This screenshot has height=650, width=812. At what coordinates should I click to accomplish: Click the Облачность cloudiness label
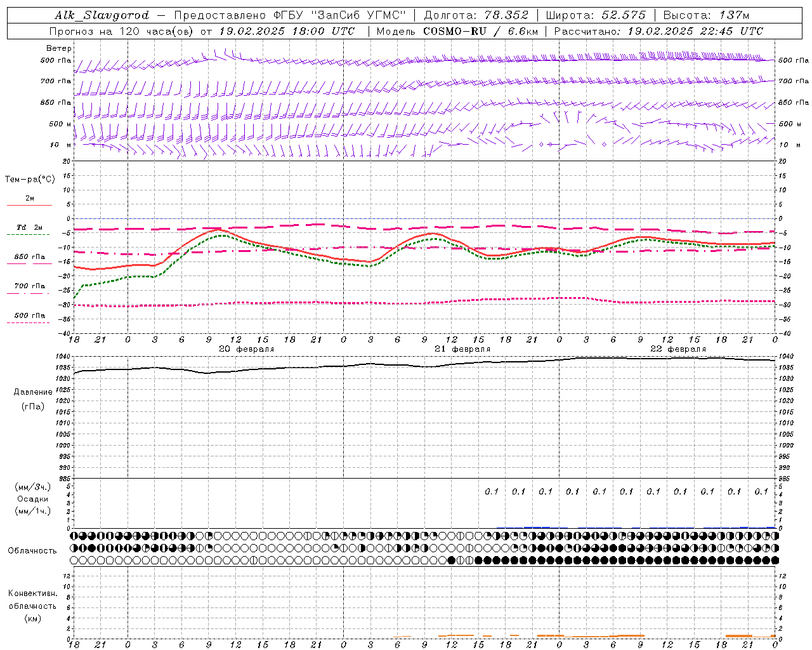point(32,550)
